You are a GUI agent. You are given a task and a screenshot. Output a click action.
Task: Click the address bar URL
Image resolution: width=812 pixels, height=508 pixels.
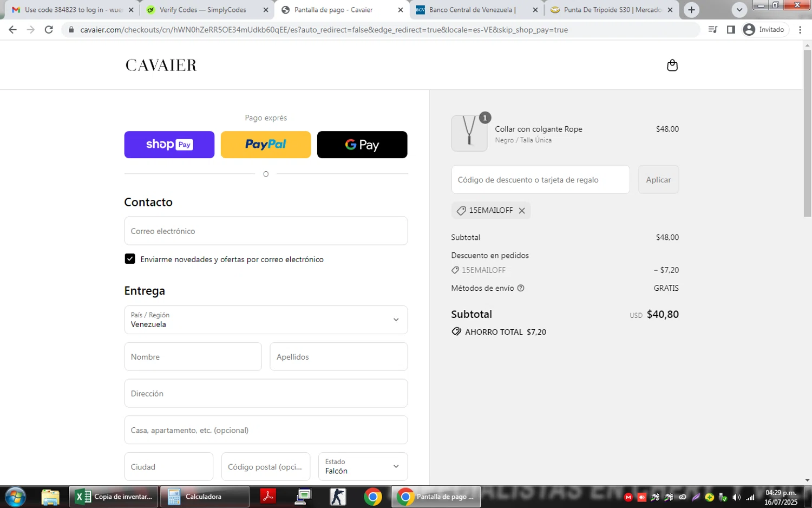pos(324,30)
